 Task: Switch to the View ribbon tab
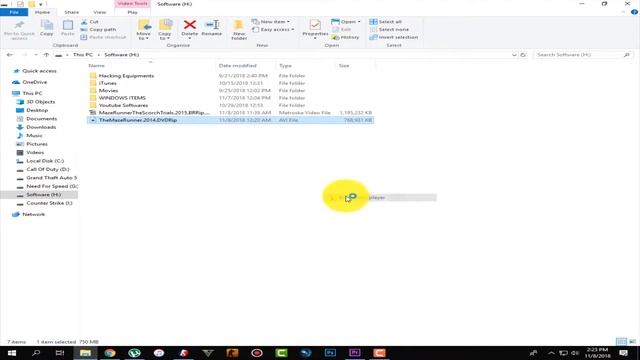click(100, 12)
